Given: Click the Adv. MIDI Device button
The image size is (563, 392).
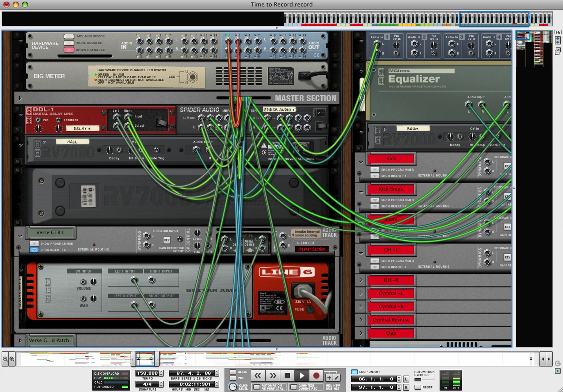Looking at the screenshot, I should [x=69, y=36].
